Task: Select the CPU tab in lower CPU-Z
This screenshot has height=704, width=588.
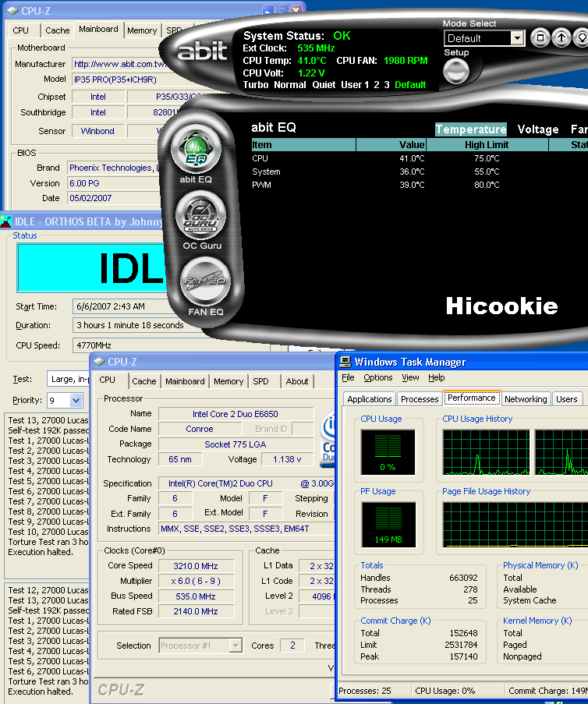Action: [107, 380]
